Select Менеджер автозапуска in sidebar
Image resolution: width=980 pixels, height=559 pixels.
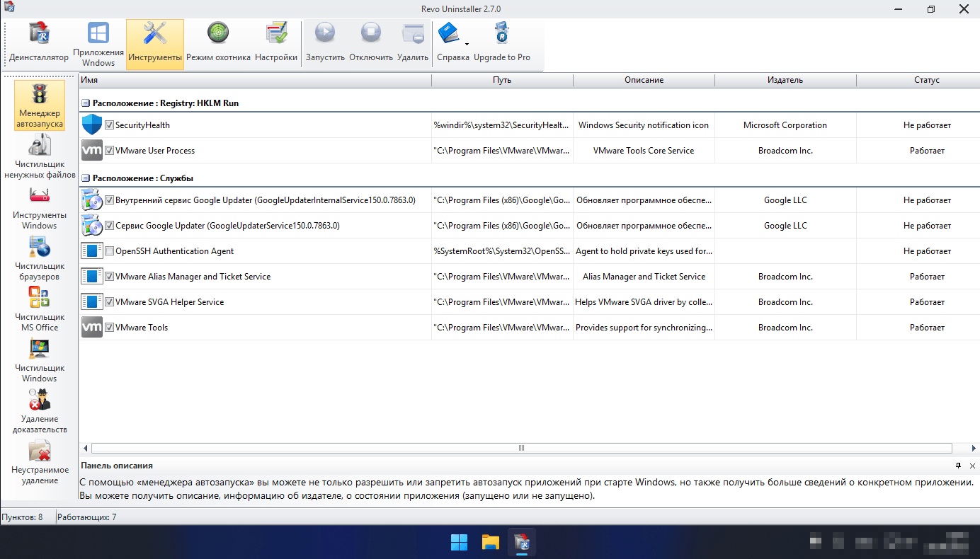(39, 105)
